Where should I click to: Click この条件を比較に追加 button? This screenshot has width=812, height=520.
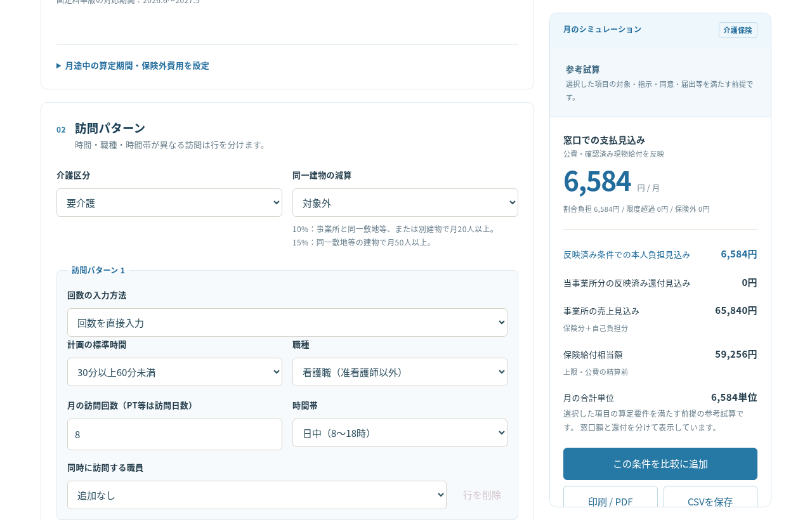(x=660, y=464)
